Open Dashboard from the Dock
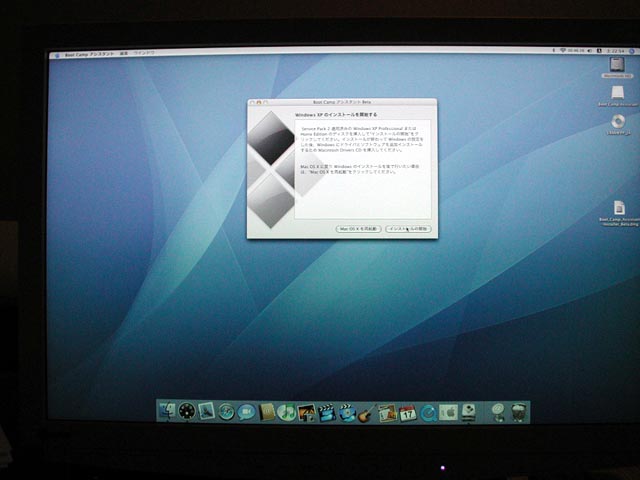The width and height of the screenshot is (640, 480). [x=187, y=411]
